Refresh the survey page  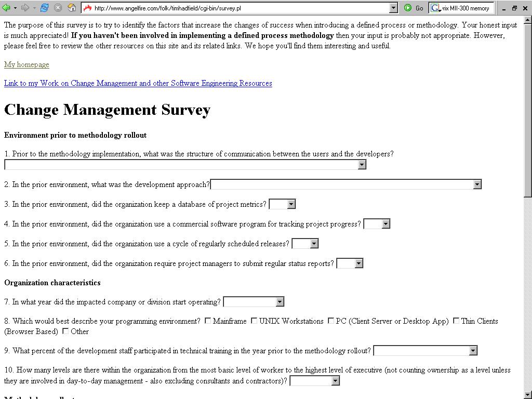pyautogui.click(x=44, y=8)
